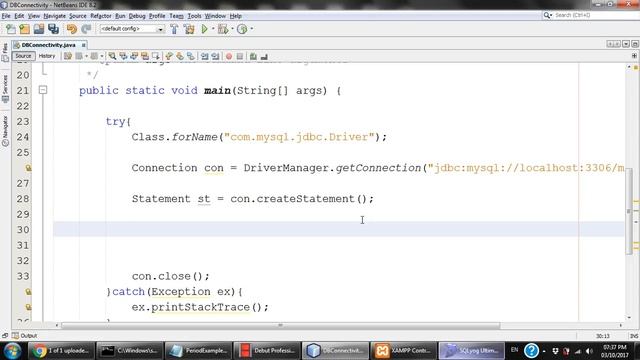Click the Find Previous Occurrence icon
This screenshot has height=360, width=640.
click(123, 56)
